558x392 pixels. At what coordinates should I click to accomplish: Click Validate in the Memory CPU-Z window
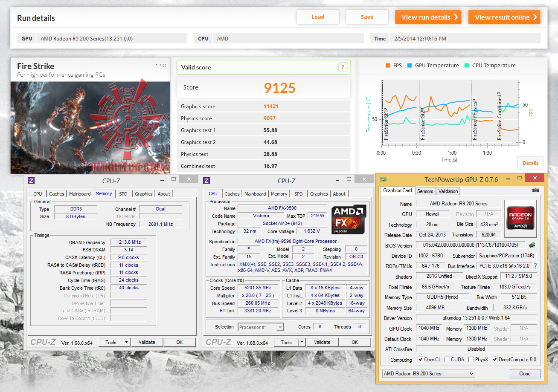(147, 342)
